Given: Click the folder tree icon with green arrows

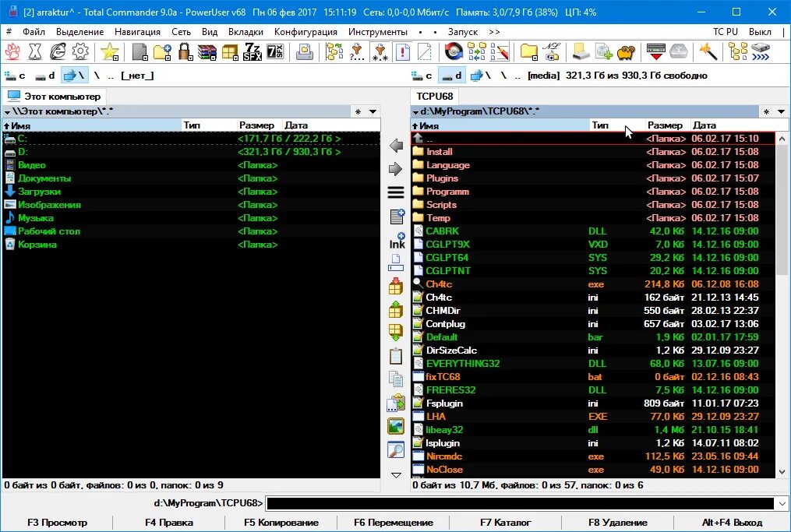Looking at the screenshot, I should pyautogui.click(x=334, y=51).
